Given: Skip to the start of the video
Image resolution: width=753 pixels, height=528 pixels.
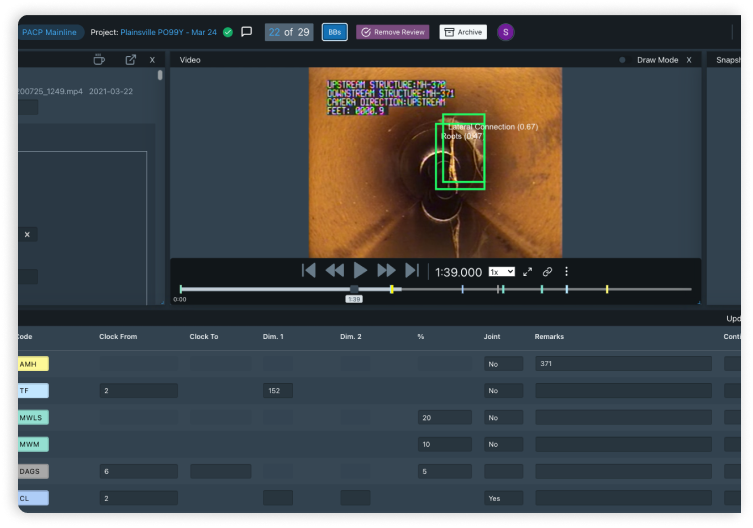Looking at the screenshot, I should tap(309, 270).
